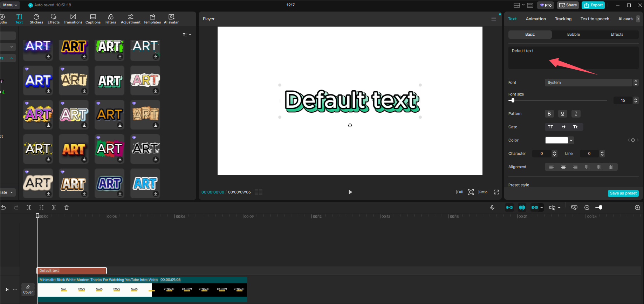This screenshot has width=644, height=304.
Task: Click the delete trash icon above timeline
Action: [67, 207]
